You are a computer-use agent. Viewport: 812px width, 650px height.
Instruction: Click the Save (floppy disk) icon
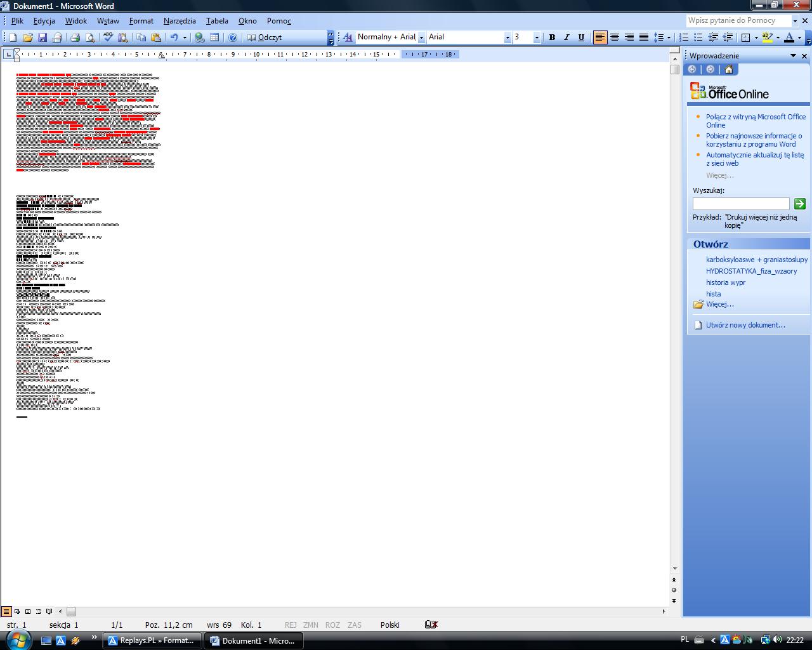tap(43, 37)
